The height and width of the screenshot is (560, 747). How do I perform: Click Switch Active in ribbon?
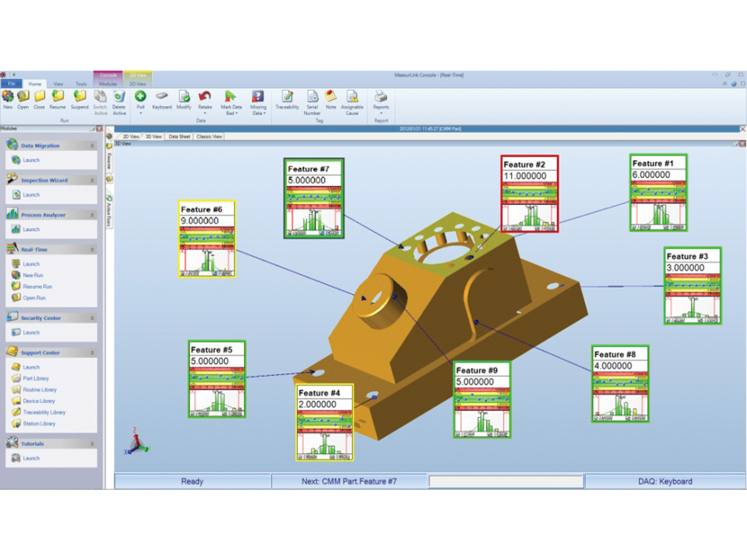coord(100,102)
